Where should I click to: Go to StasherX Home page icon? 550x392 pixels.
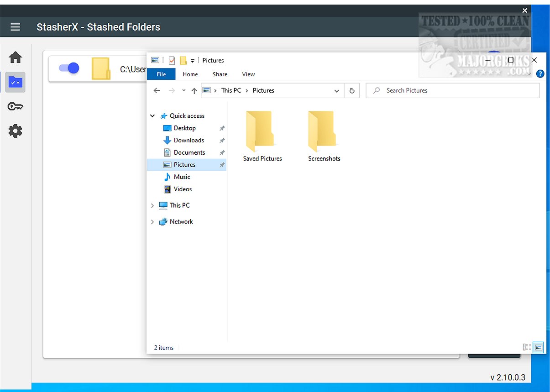[x=16, y=57]
